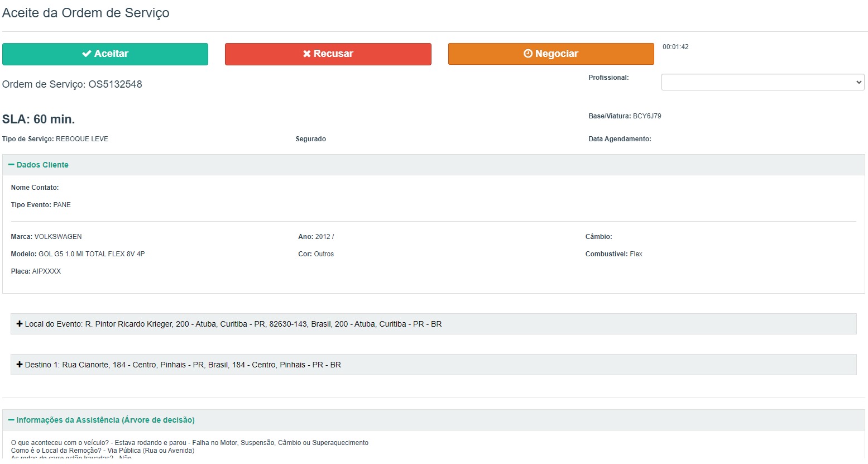The height and width of the screenshot is (464, 868).
Task: Click the Recusar button to refuse
Action: (x=328, y=54)
